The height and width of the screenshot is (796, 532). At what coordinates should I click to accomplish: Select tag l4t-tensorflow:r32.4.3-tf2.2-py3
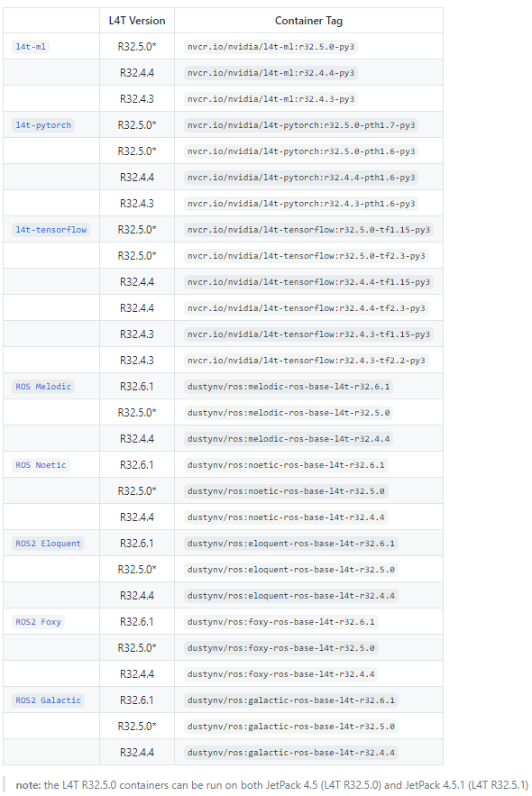(x=306, y=361)
